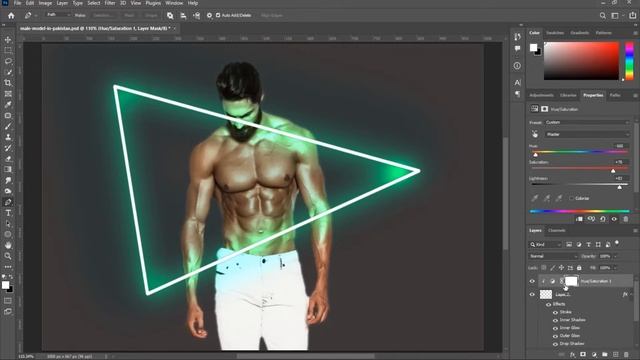Toggle all Effects visibility
The image size is (640, 360).
point(549,304)
